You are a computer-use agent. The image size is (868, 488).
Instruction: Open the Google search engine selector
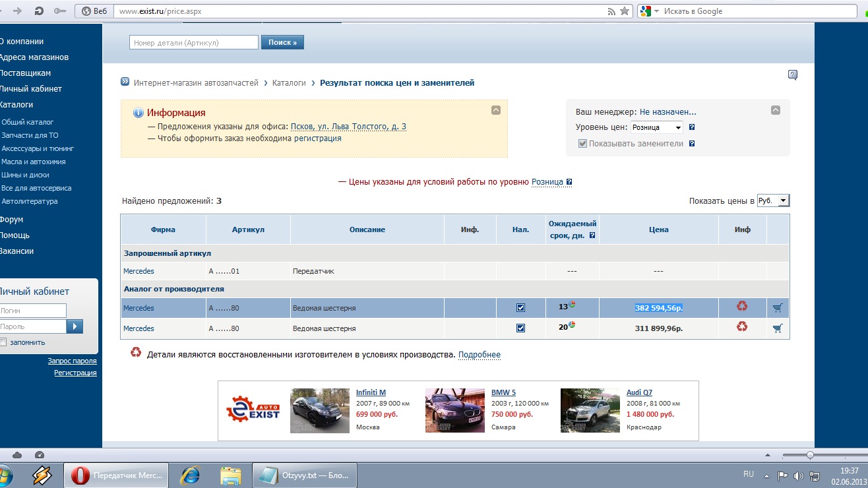pos(648,11)
